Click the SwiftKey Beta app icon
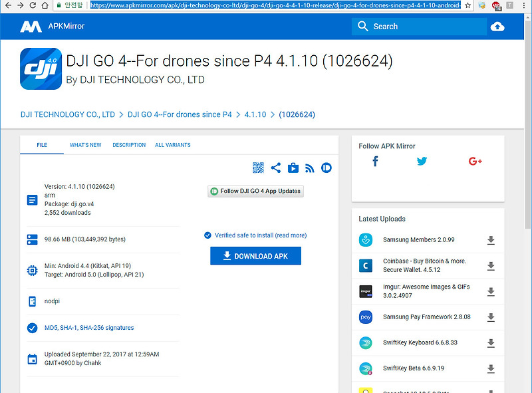The image size is (532, 393). 366,368
